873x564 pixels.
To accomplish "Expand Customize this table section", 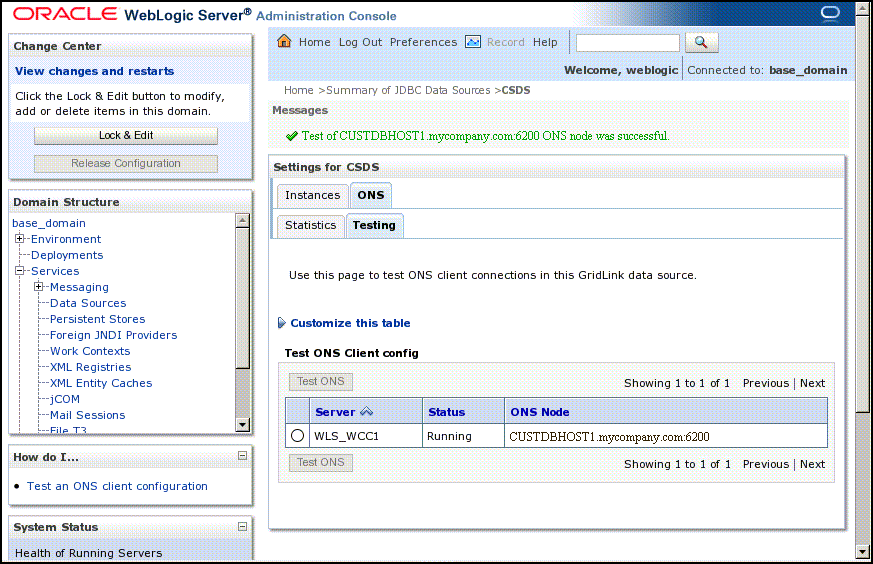I will (x=282, y=323).
